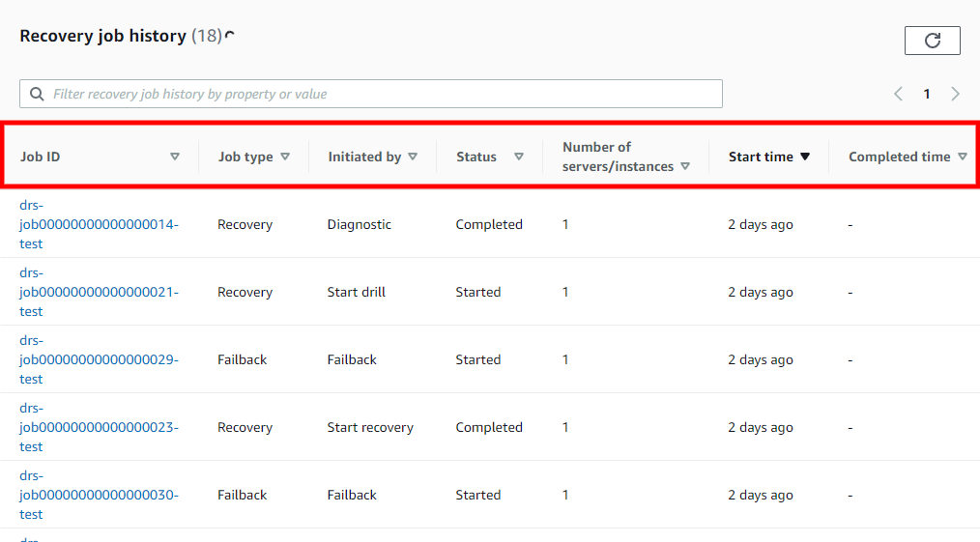Open job drs-job00000000000000030-test
Screen dimensions: 980x542
pyautogui.click(x=99, y=495)
